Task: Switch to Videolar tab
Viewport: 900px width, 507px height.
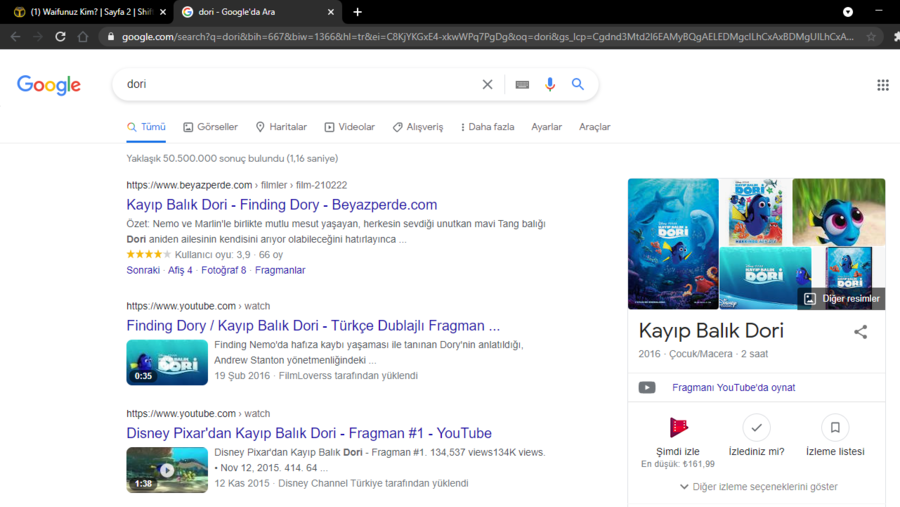Action: coord(349,127)
